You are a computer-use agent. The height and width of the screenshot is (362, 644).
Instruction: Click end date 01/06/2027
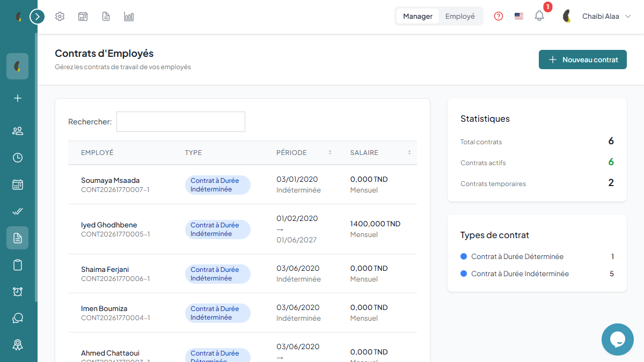[x=296, y=240]
